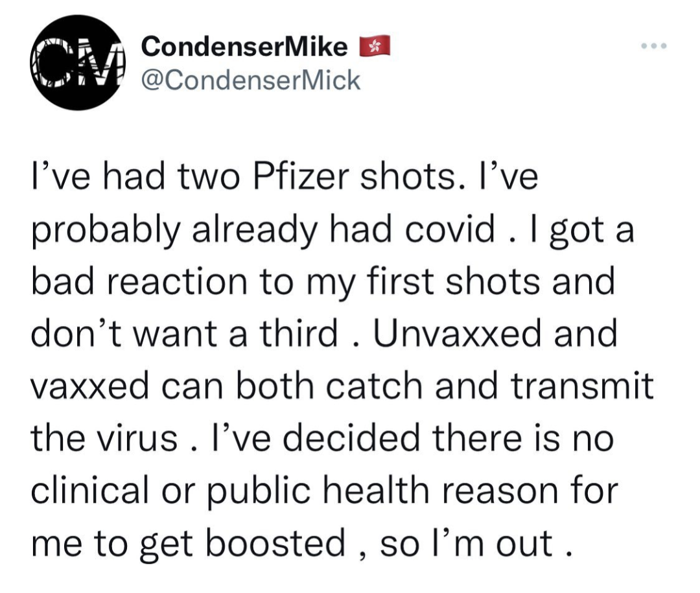Click the word "transmit" in the tweet
700x593 pixels.
tap(581, 386)
